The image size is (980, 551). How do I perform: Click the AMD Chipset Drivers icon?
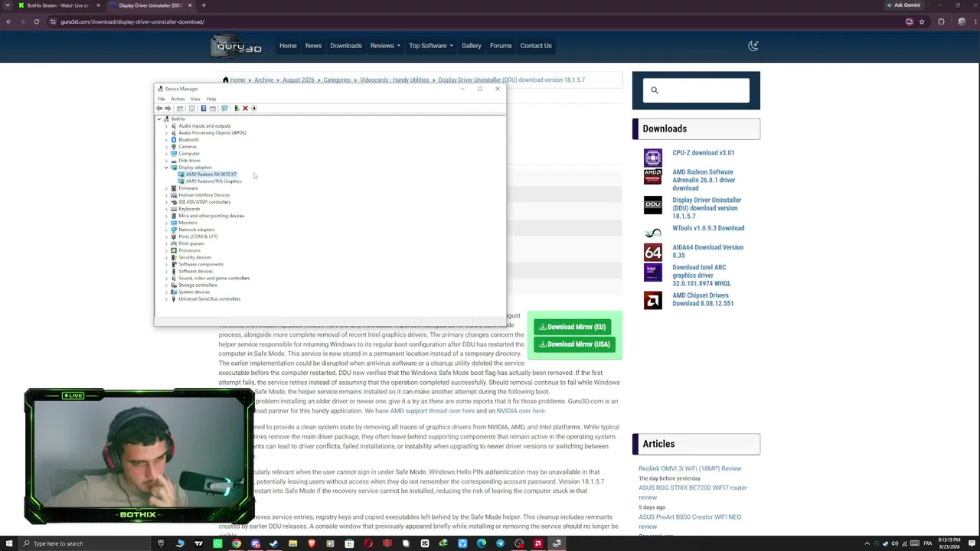click(x=653, y=300)
